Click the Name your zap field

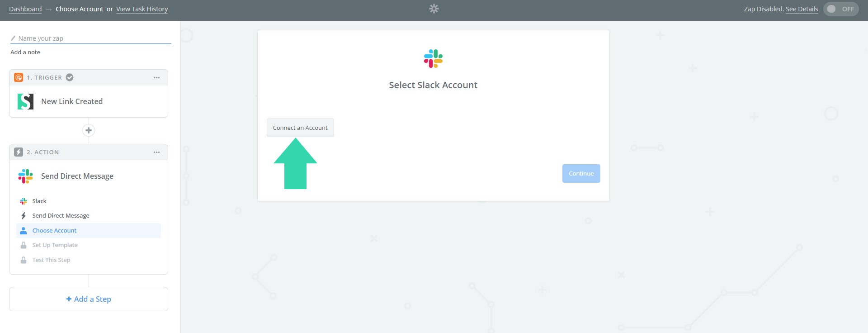coord(90,38)
